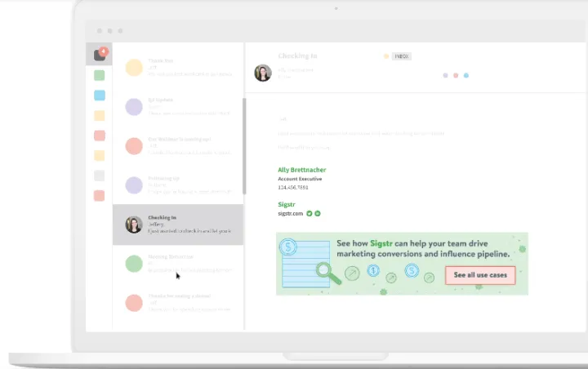Click the 'Ally Brettnacher' signature name
The width and height of the screenshot is (588, 369).
[302, 170]
